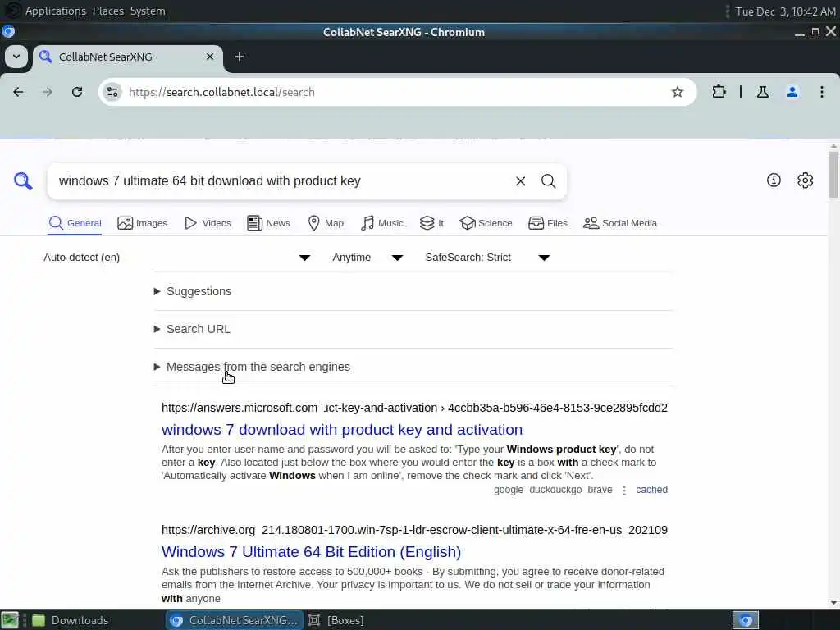Open the tab search dropdown arrow
The width and height of the screenshot is (840, 630).
click(x=16, y=57)
